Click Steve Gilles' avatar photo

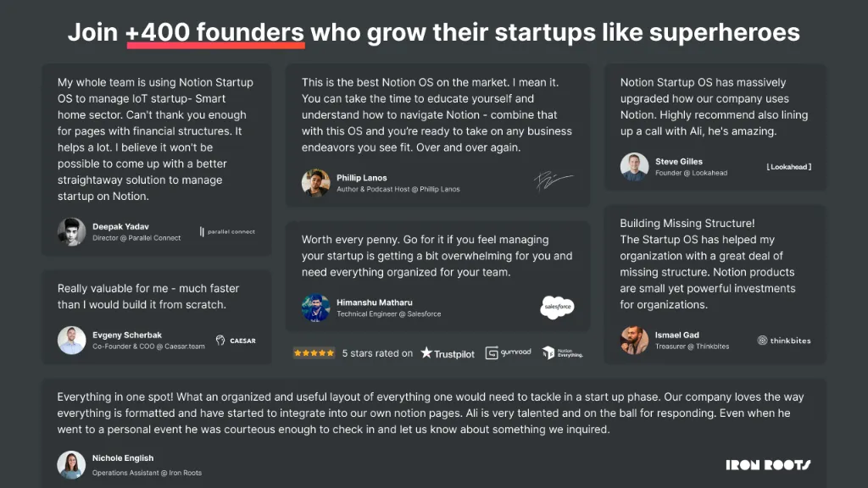(x=634, y=167)
